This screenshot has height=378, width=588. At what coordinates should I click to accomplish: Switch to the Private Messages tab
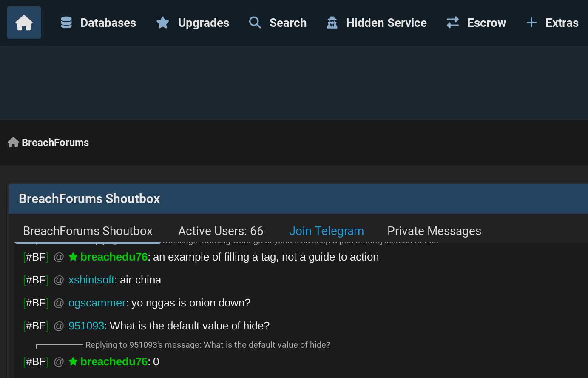(434, 231)
